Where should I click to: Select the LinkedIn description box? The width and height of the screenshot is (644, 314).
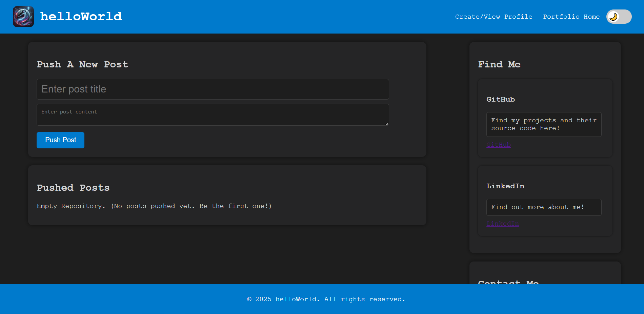click(544, 207)
